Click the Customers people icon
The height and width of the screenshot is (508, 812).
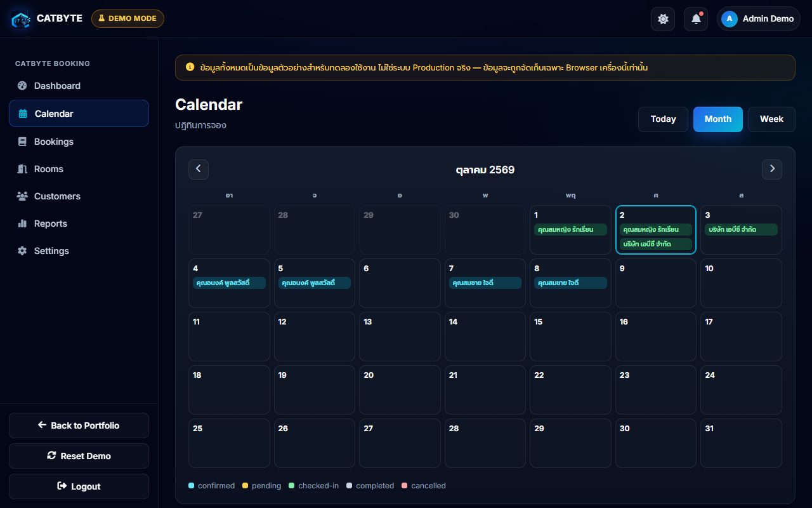[22, 196]
